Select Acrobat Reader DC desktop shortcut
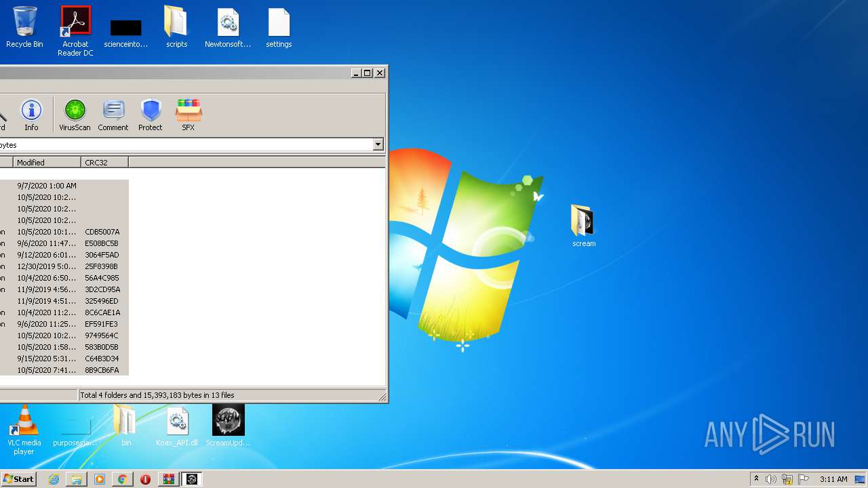 pyautogui.click(x=75, y=31)
